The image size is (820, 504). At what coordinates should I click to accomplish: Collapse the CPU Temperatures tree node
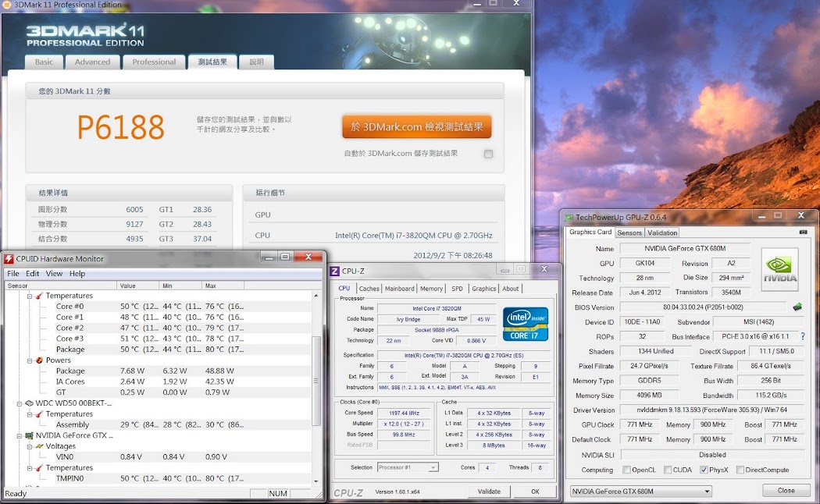click(30, 296)
